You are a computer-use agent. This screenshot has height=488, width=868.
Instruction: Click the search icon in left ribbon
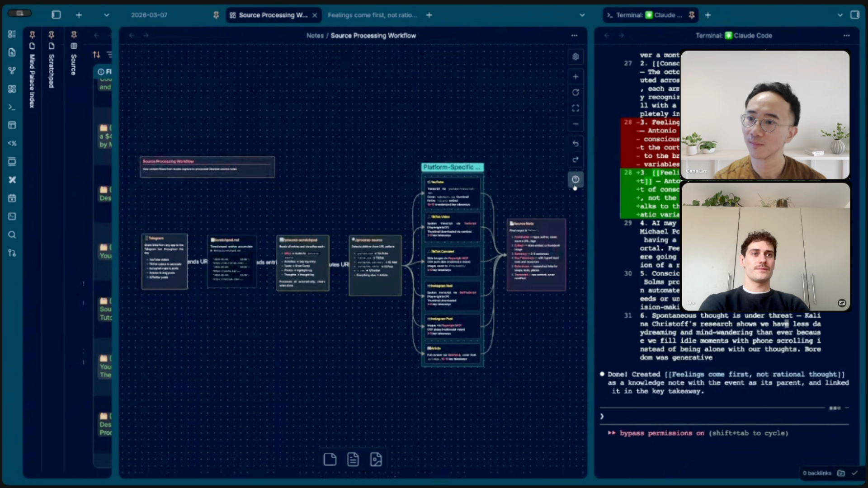[12, 235]
